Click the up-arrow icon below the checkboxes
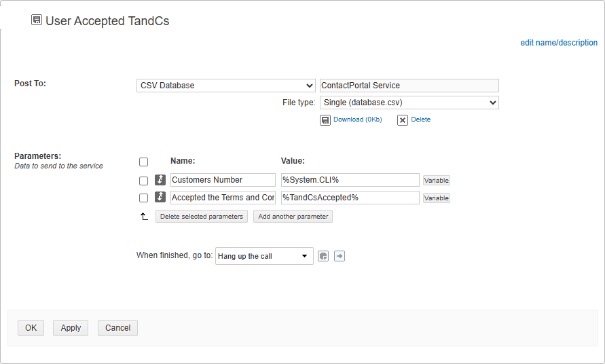The width and height of the screenshot is (605, 364). (143, 217)
